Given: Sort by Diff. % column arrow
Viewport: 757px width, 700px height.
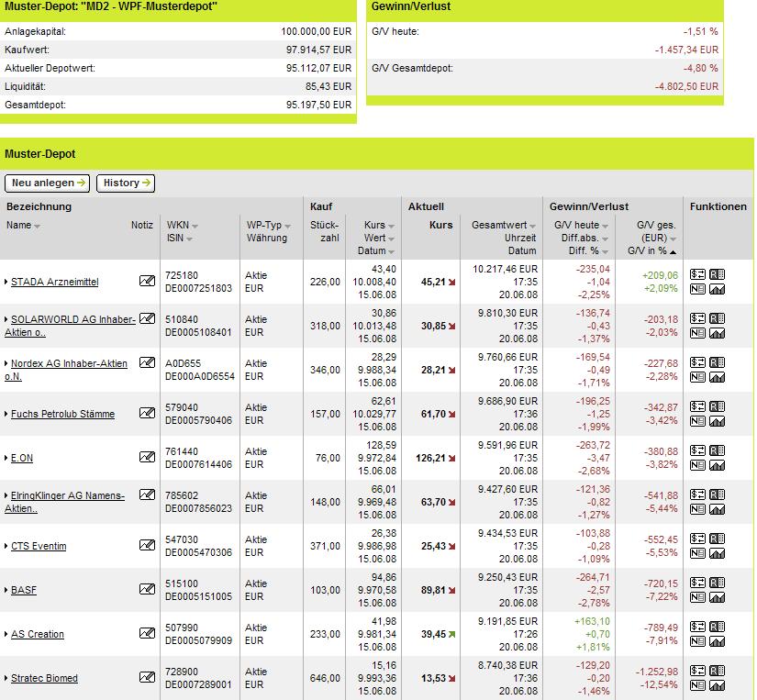Looking at the screenshot, I should tap(605, 252).
